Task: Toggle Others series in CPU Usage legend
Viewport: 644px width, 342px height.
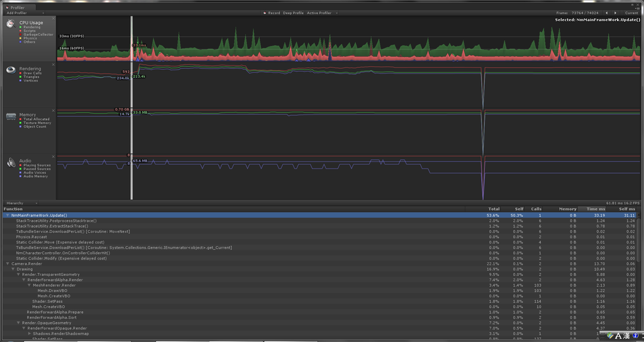Action: tap(27, 42)
